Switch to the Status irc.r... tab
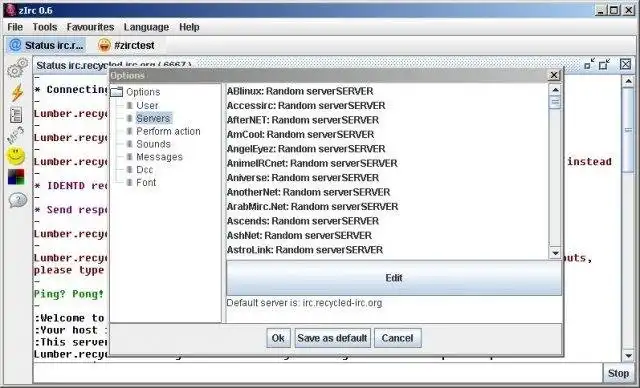640x388 pixels. tap(46, 45)
